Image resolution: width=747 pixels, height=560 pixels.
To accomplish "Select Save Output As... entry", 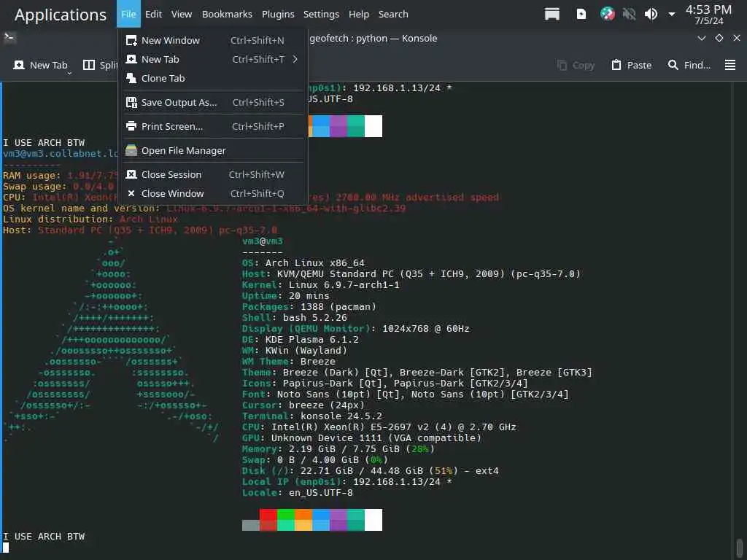I will tap(212, 102).
